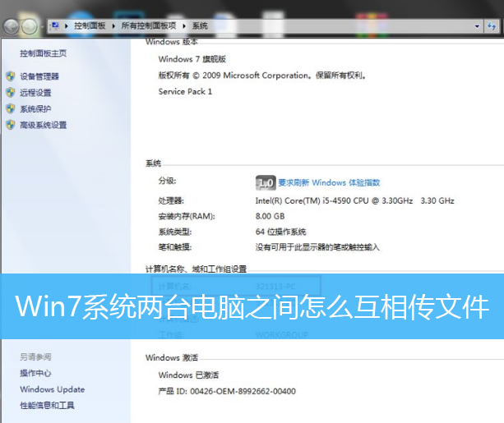Click the computer icon in address bar
Viewport: 504px width, 423px height.
coord(55,25)
